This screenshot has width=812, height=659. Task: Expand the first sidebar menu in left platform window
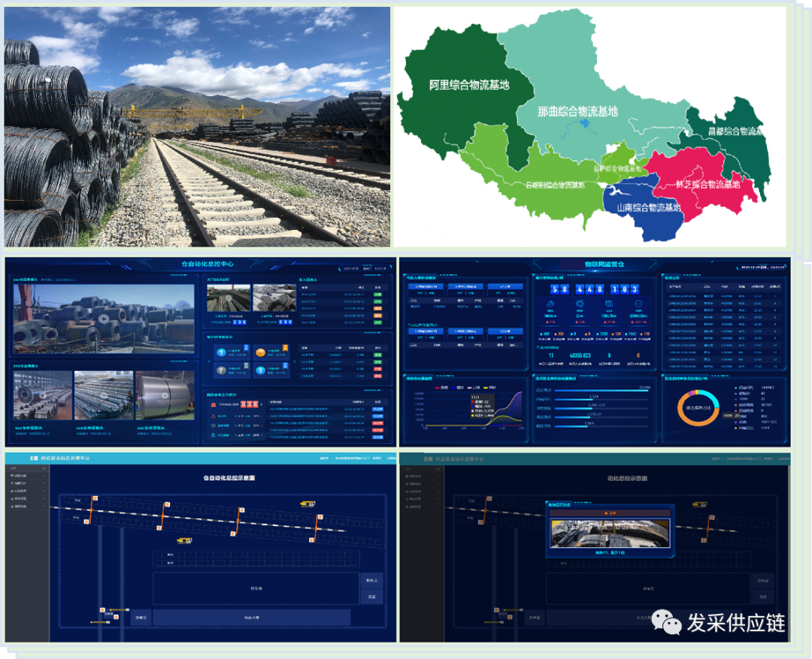27,476
